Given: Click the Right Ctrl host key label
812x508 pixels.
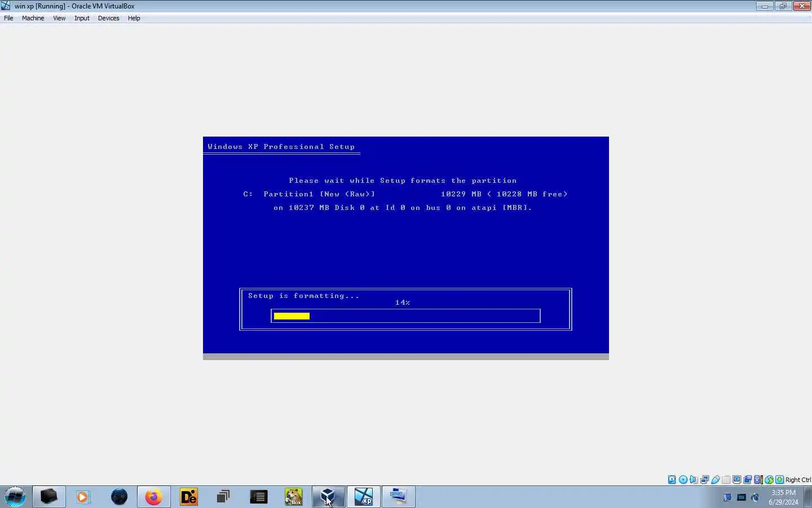Looking at the screenshot, I should pyautogui.click(x=798, y=480).
